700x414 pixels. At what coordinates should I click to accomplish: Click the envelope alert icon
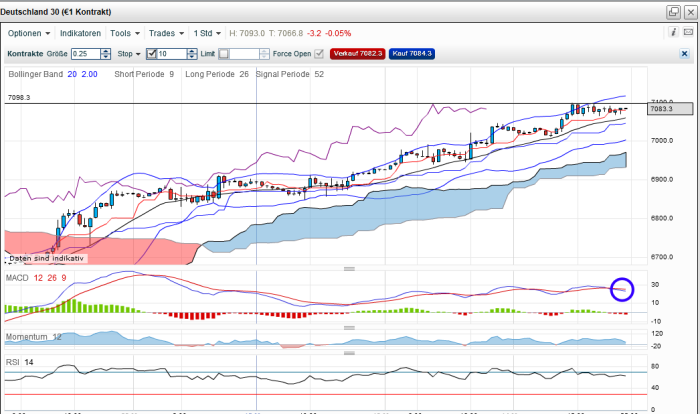click(688, 32)
